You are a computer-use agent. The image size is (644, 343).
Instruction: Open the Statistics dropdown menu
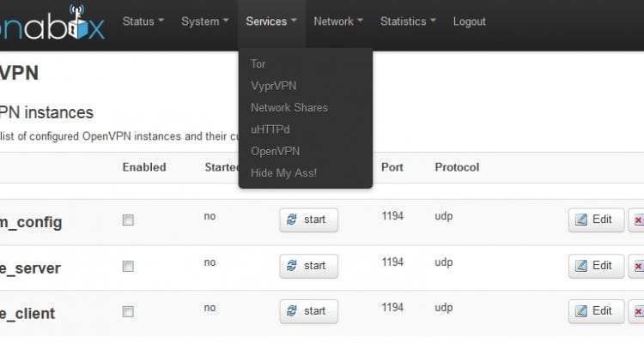[408, 21]
